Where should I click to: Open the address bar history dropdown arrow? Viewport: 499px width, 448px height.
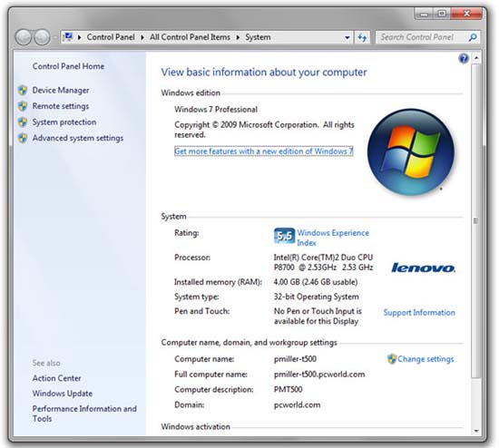(347, 37)
